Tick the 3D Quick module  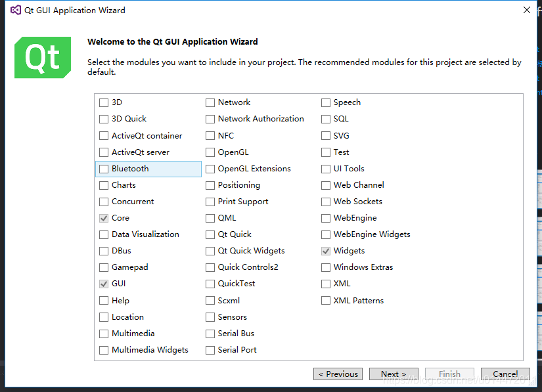pos(104,119)
